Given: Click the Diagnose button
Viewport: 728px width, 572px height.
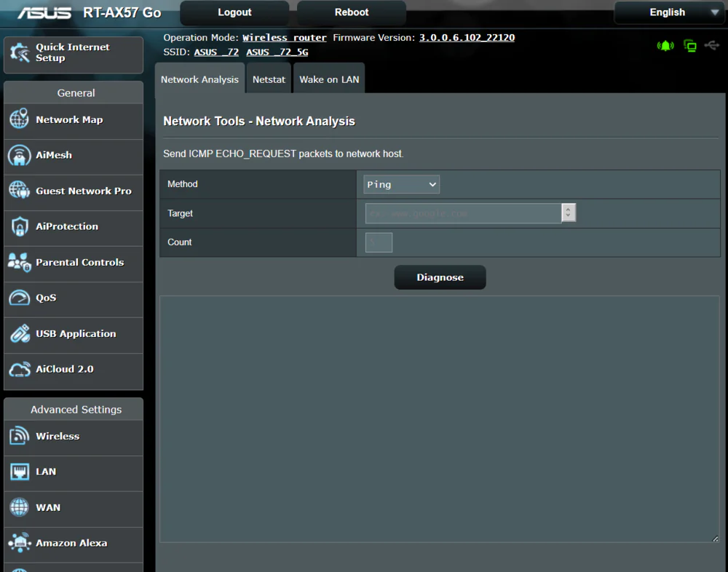Looking at the screenshot, I should coord(440,277).
